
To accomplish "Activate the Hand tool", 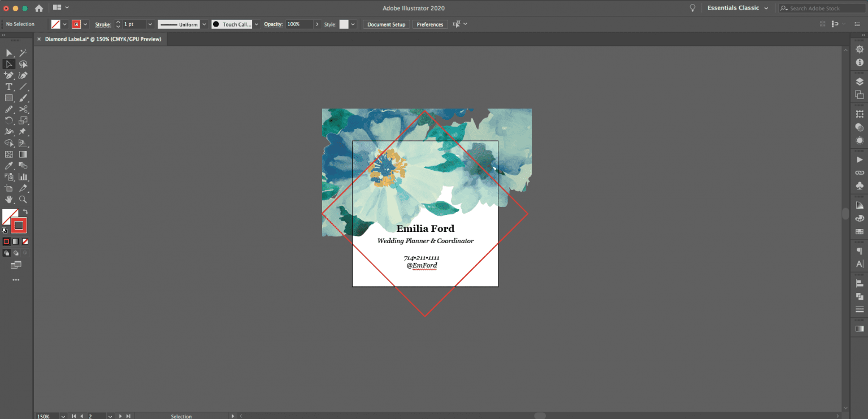I will pyautogui.click(x=9, y=200).
